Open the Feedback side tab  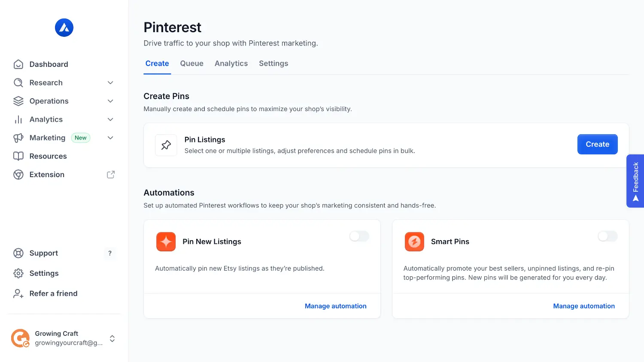coord(635,181)
